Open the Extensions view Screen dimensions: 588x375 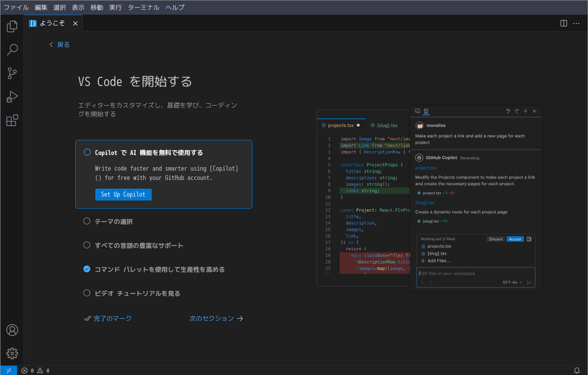tap(12, 120)
